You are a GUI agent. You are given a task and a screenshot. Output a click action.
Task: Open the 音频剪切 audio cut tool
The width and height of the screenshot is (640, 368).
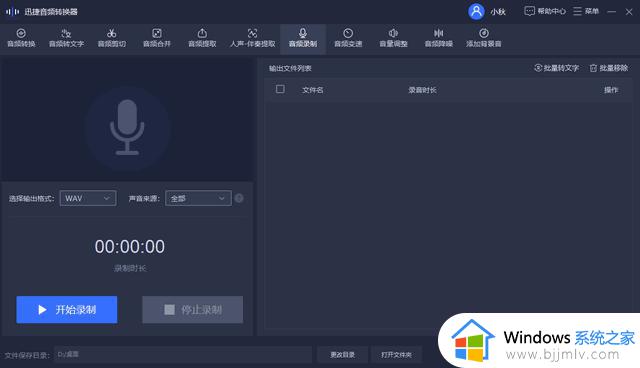tap(111, 38)
